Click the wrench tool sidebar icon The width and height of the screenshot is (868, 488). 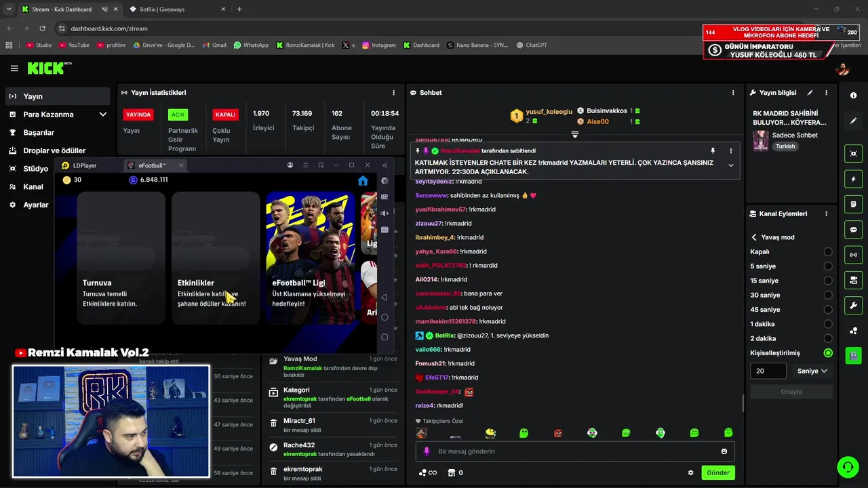click(853, 305)
